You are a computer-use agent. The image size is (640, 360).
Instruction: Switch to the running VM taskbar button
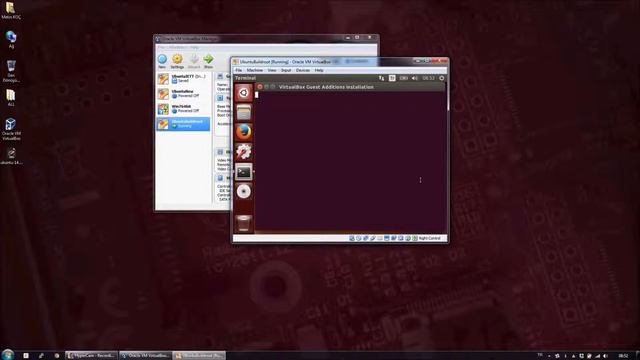199,356
